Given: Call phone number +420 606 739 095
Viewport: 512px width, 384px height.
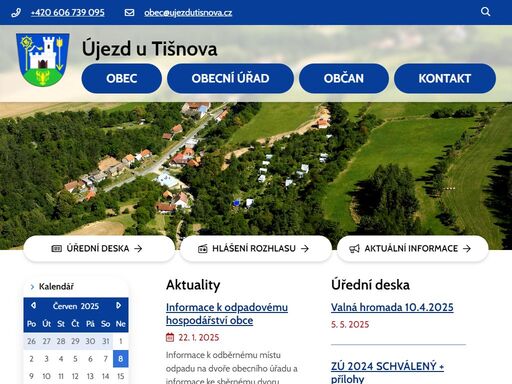Looking at the screenshot, I should (68, 13).
